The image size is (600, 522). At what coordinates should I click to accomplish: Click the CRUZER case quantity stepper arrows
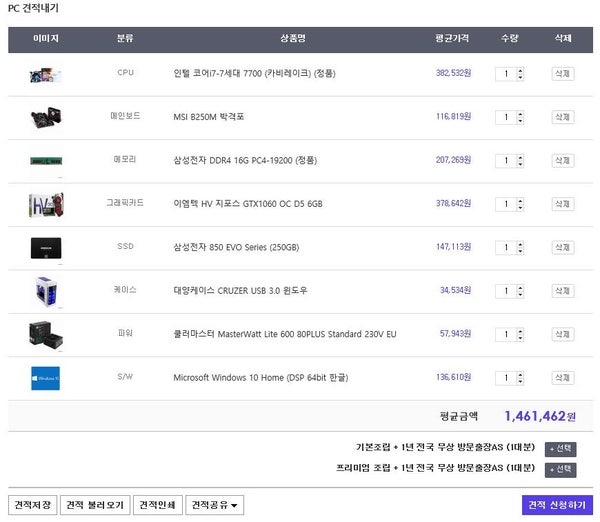520,291
